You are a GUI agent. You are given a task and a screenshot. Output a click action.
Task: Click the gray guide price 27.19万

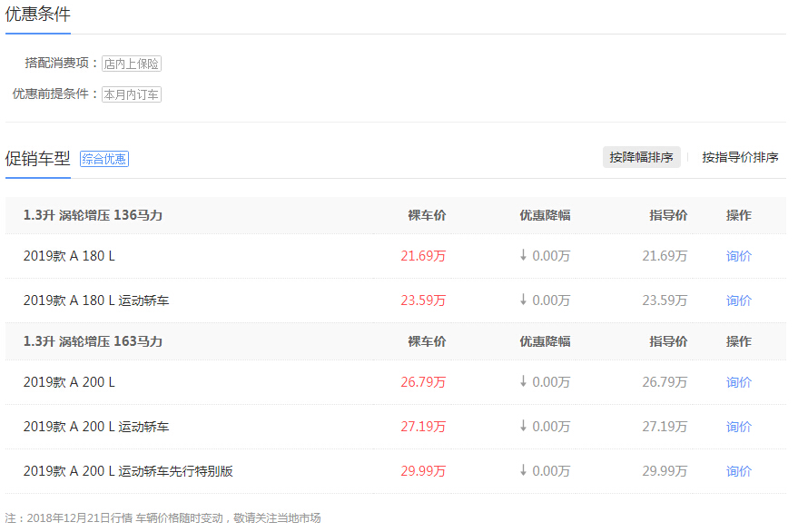click(x=665, y=427)
